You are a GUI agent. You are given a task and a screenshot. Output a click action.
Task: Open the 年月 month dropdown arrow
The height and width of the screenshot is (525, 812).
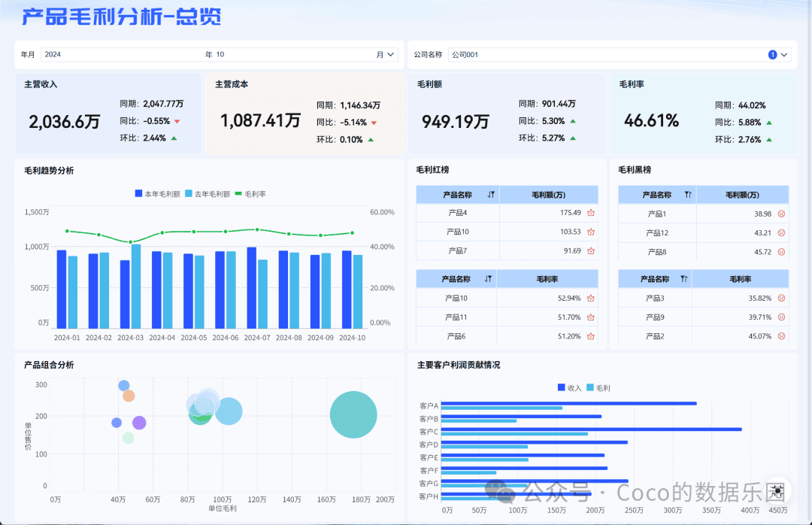point(390,54)
